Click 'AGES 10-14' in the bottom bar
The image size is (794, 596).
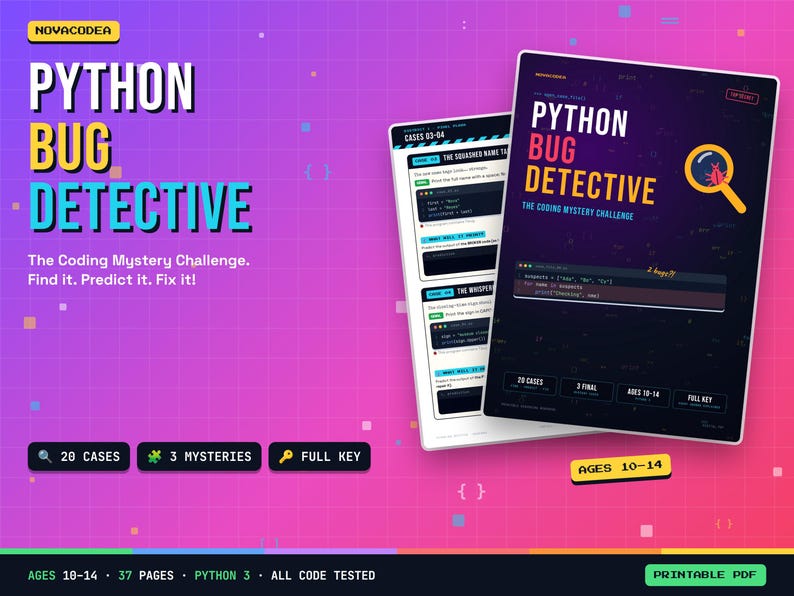(62, 575)
